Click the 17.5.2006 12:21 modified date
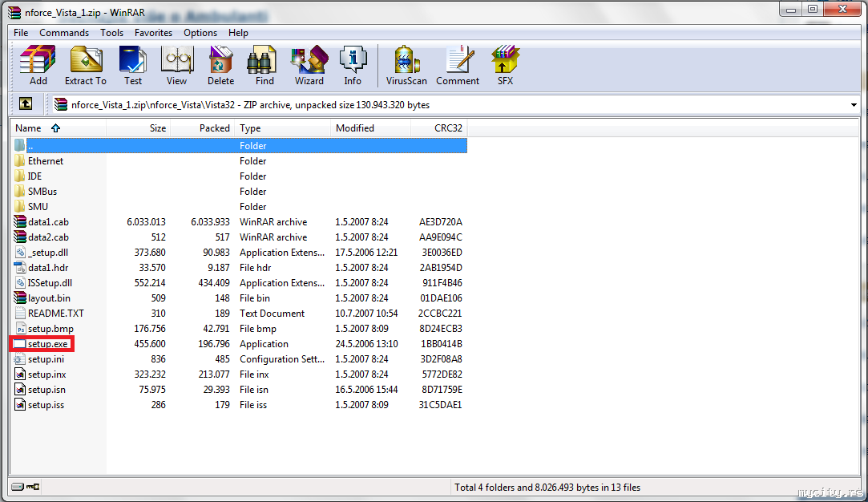This screenshot has height=502, width=868. point(366,252)
